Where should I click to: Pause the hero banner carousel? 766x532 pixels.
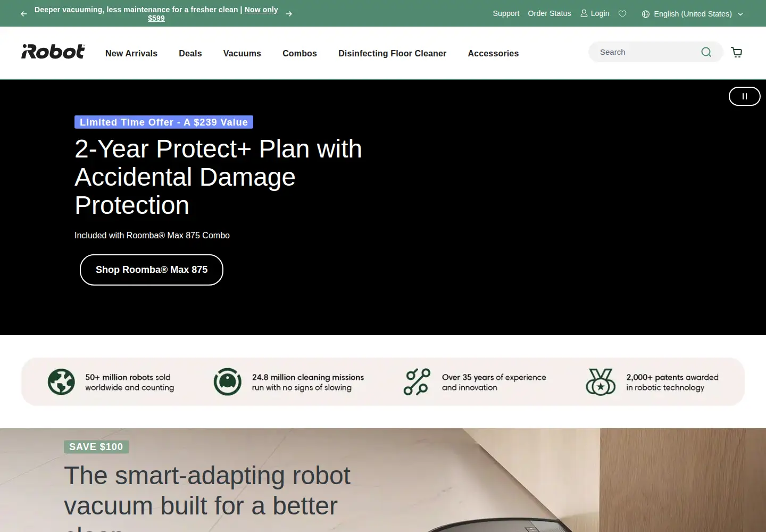coord(745,96)
